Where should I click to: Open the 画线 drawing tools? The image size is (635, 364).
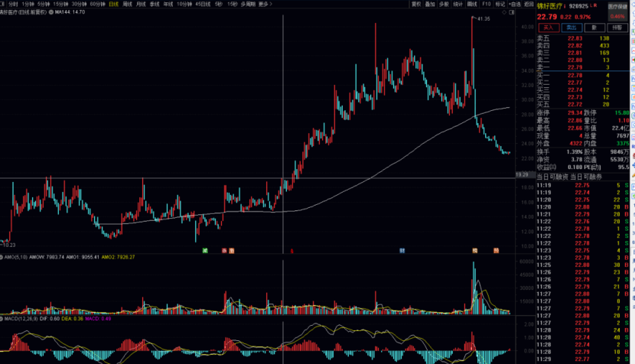(x=472, y=4)
